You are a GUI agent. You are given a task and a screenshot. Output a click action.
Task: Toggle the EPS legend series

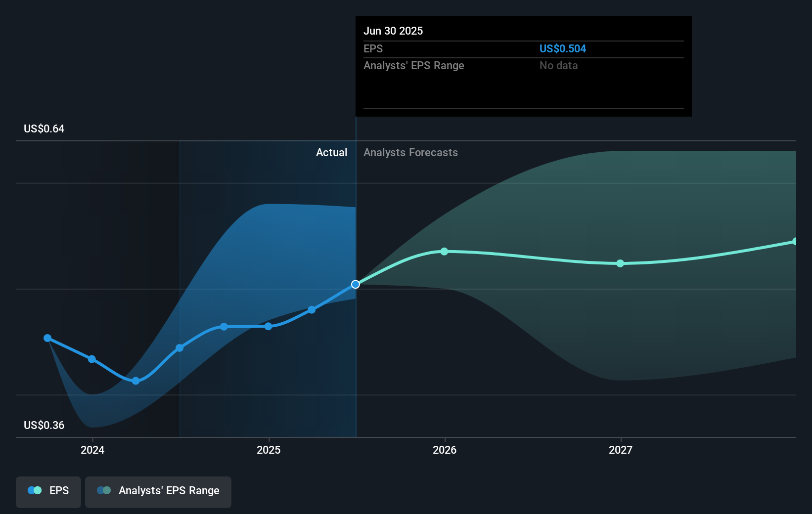tap(48, 492)
